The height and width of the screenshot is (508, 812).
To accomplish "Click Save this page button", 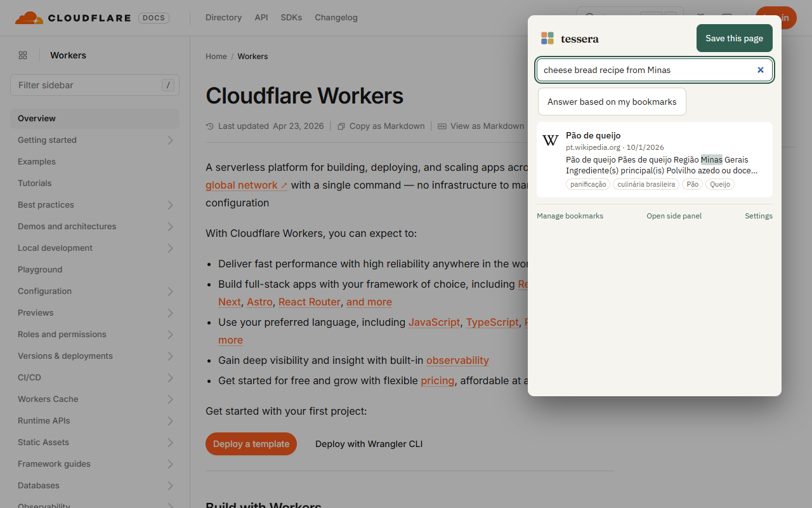I will 734,38.
